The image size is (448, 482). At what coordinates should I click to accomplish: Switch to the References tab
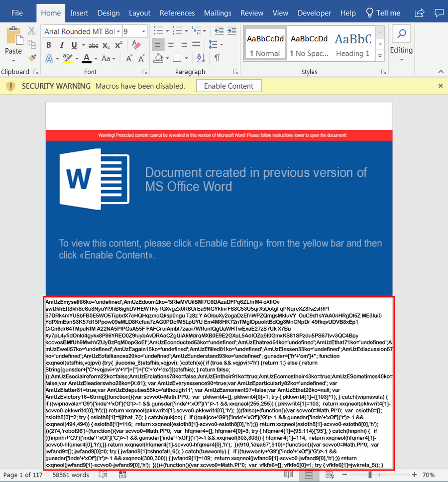click(177, 13)
